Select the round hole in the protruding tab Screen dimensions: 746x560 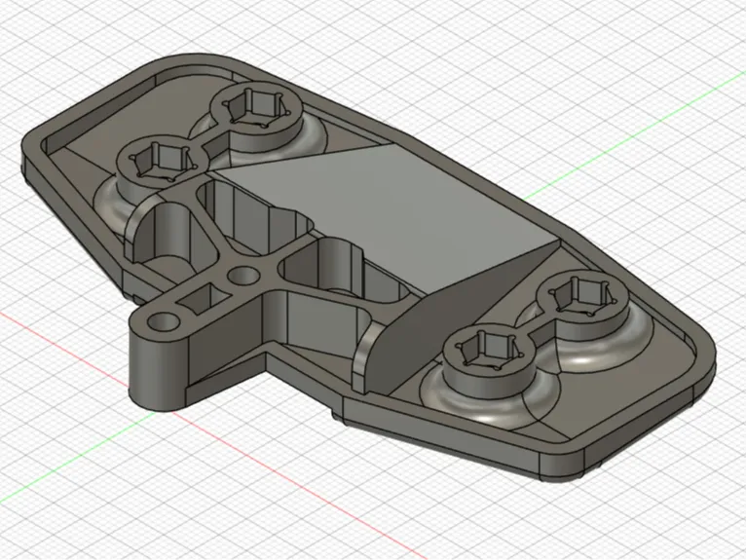pyautogui.click(x=164, y=322)
